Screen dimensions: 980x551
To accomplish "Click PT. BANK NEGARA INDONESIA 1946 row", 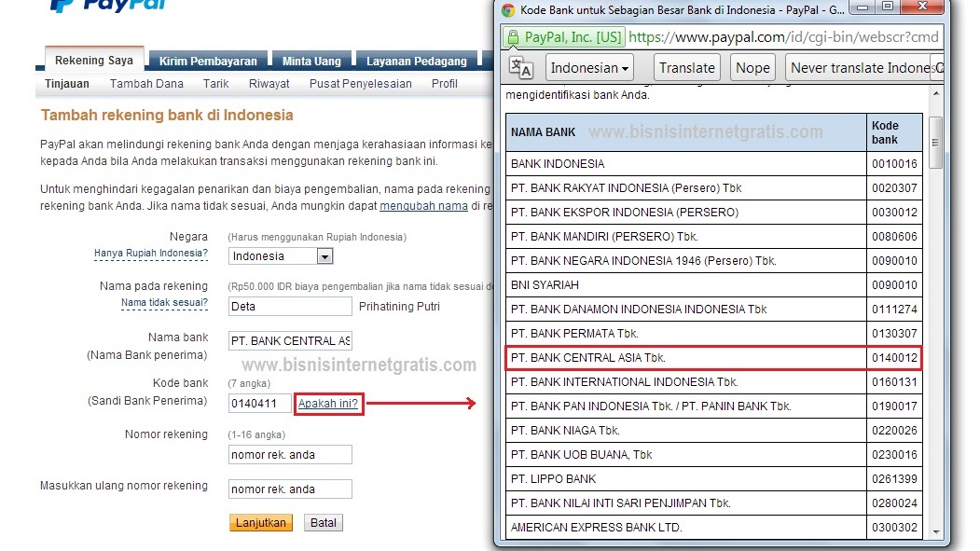I will click(713, 260).
